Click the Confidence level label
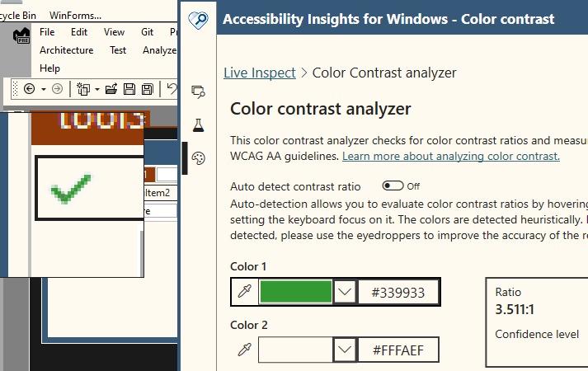This screenshot has width=588, height=371. 537,334
